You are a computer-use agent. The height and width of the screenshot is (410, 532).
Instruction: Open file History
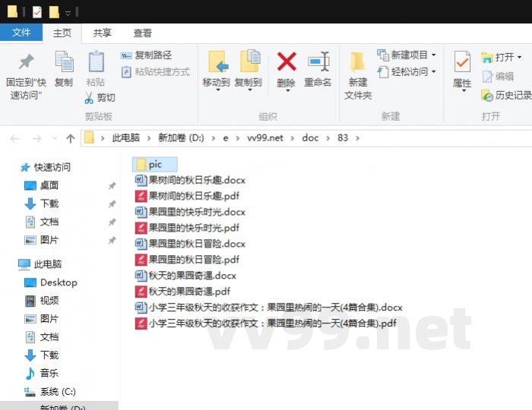(506, 96)
